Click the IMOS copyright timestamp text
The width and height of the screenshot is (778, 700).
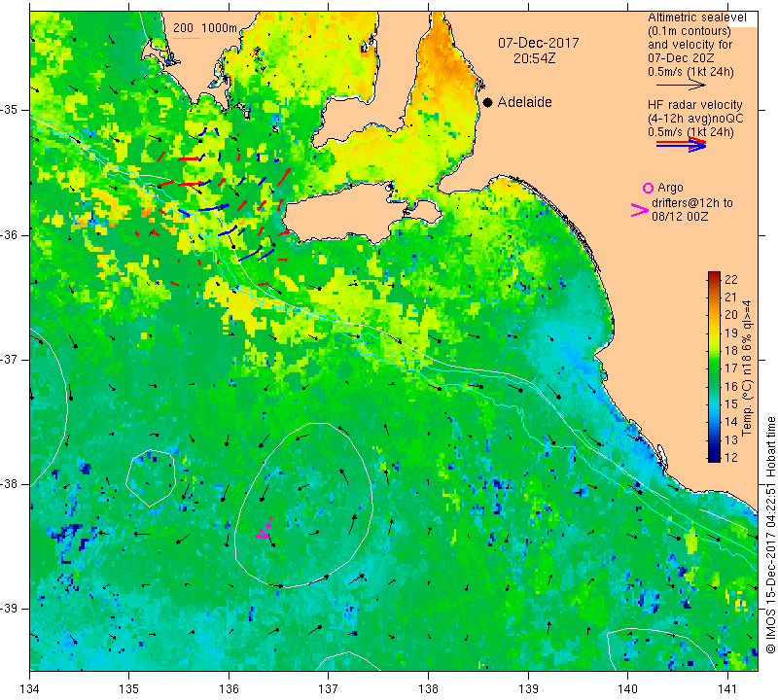click(x=770, y=535)
